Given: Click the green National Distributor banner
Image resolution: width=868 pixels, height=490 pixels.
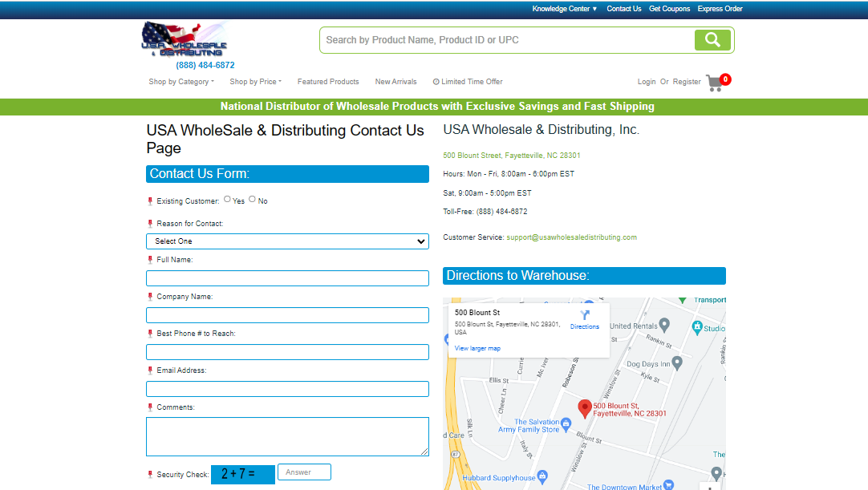Looking at the screenshot, I should coord(434,107).
